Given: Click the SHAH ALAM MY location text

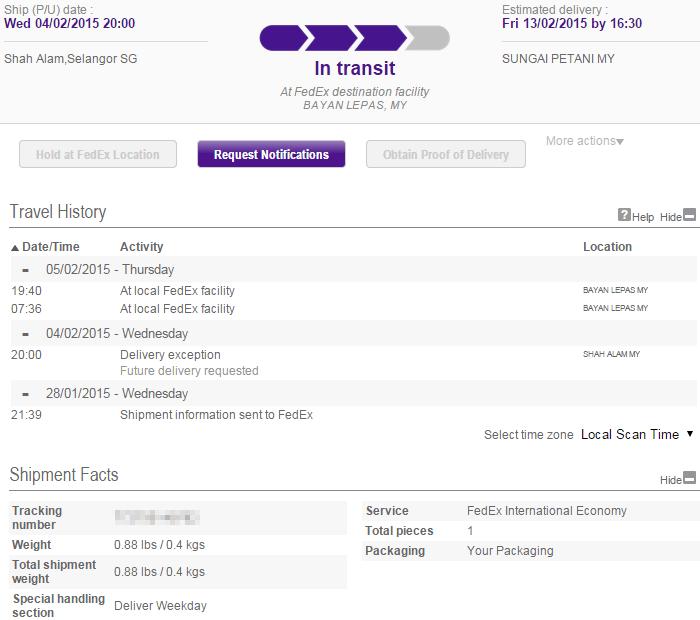Looking at the screenshot, I should tap(611, 354).
